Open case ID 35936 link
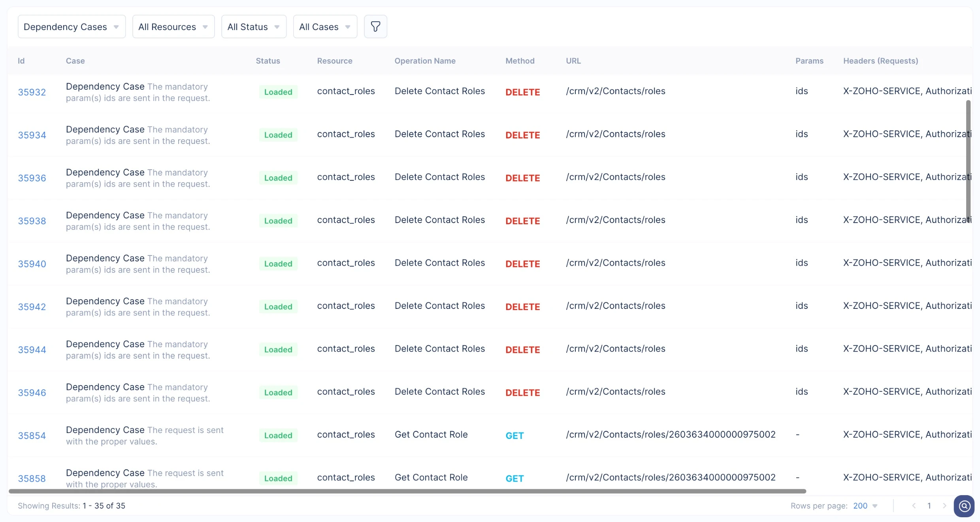The height and width of the screenshot is (522, 980). pyautogui.click(x=32, y=178)
